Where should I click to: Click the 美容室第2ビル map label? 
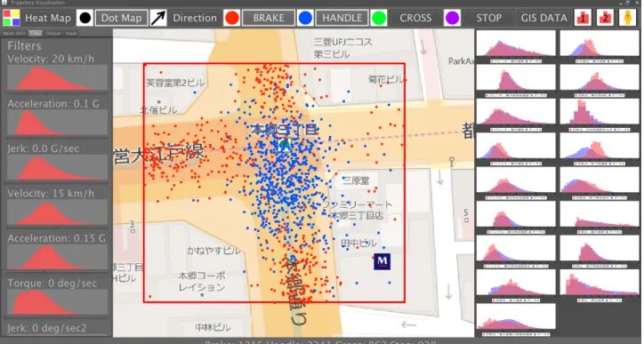pyautogui.click(x=175, y=83)
